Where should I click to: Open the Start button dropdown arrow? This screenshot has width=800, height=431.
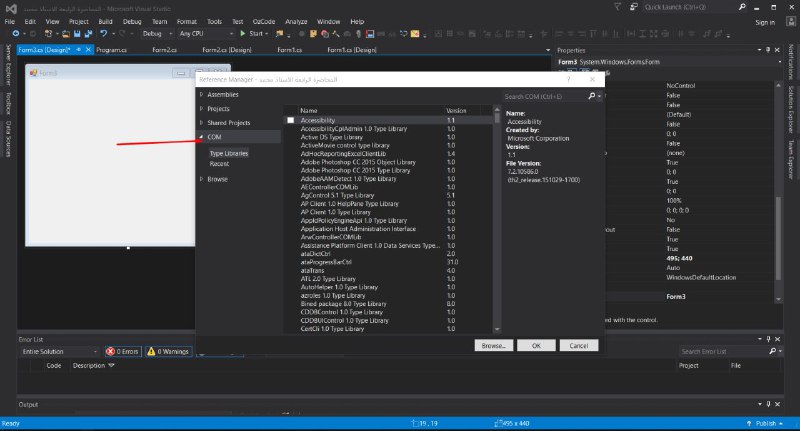266,34
